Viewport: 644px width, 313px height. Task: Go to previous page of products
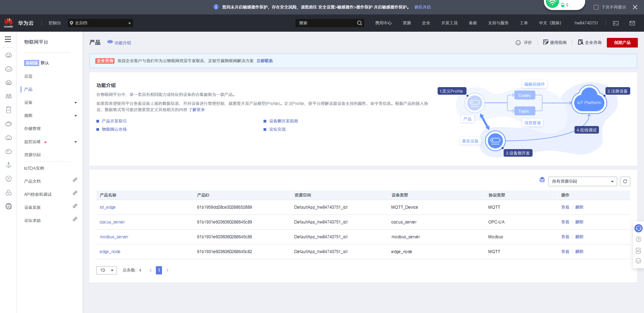point(151,270)
